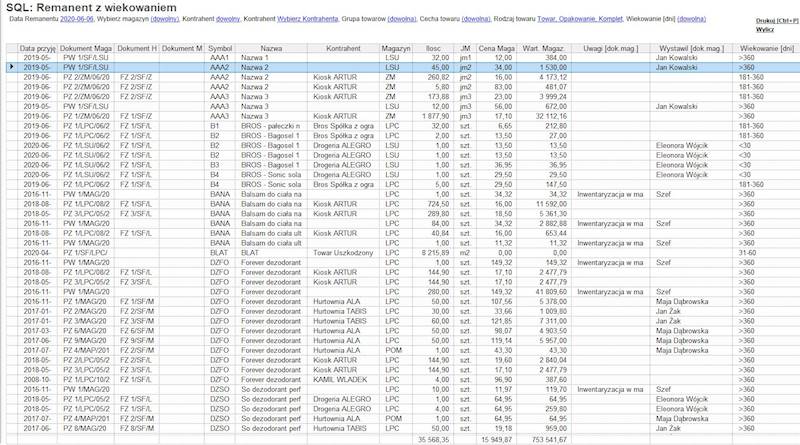Select the 'PZ 8/MAG/20' document cell
The width and height of the screenshot is (800, 445).
pyautogui.click(x=85, y=429)
